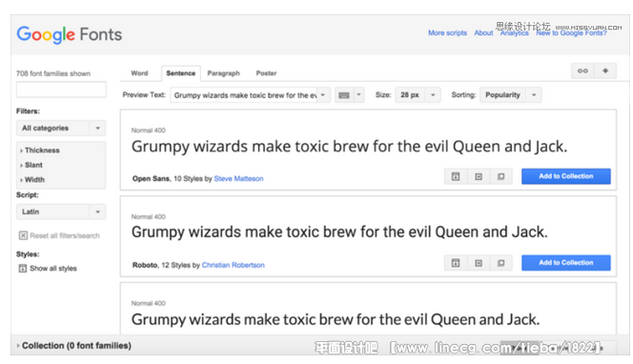Click the Roboto sample sentence
The image size is (633, 364).
(x=339, y=233)
